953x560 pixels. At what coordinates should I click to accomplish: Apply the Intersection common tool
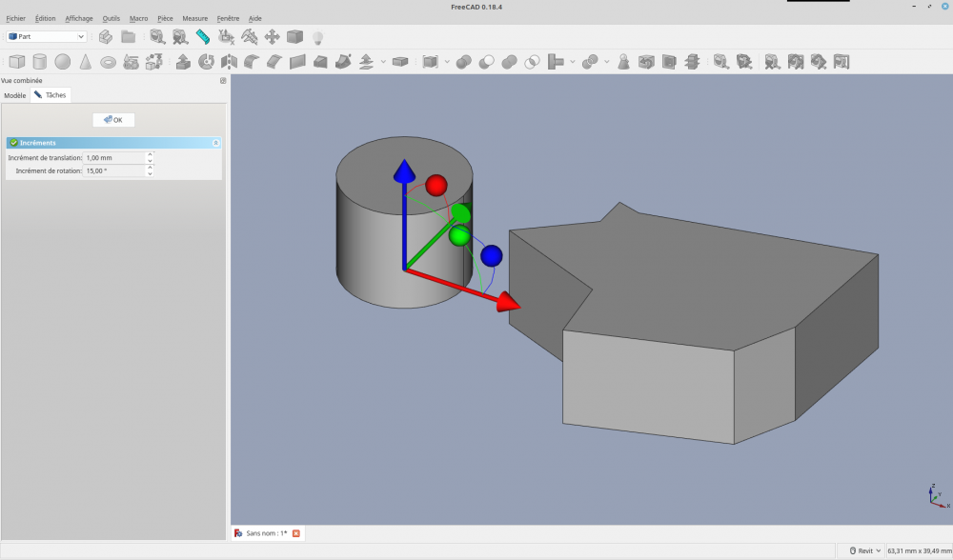(x=532, y=61)
